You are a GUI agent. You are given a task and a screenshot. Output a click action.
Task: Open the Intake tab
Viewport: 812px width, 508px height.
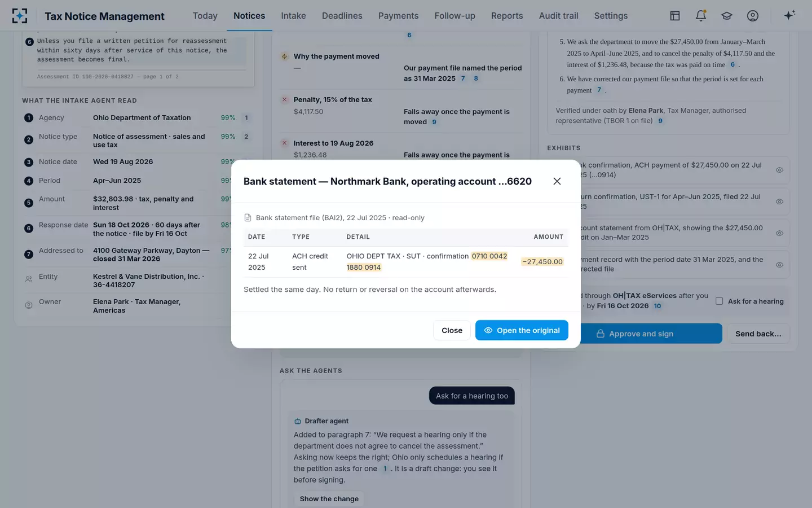294,16
